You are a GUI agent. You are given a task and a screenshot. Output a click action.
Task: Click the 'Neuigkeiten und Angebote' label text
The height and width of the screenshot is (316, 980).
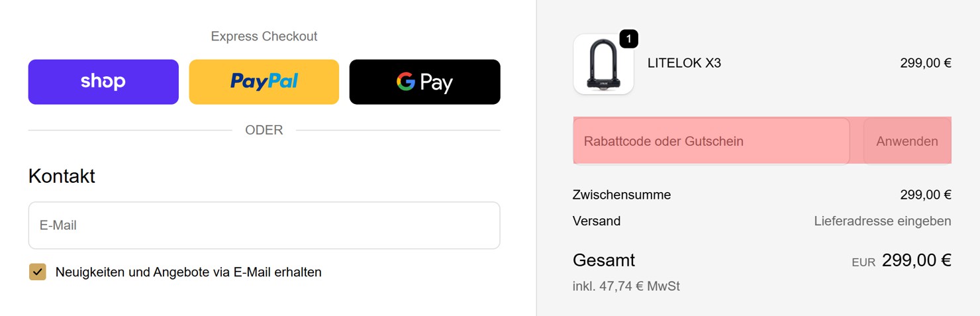(188, 272)
